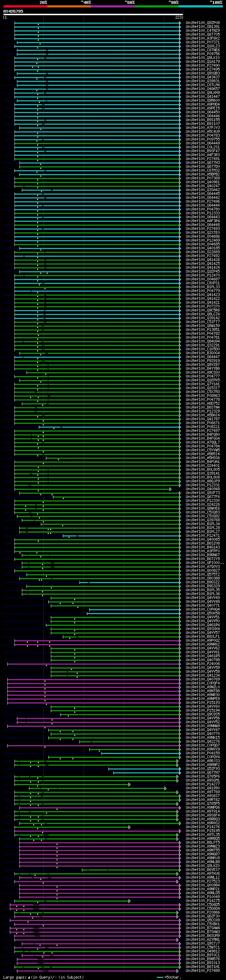The image size is (226, 980).
Task: Select UniRef100_Q2XTE0 label
Action: pos(203,232)
